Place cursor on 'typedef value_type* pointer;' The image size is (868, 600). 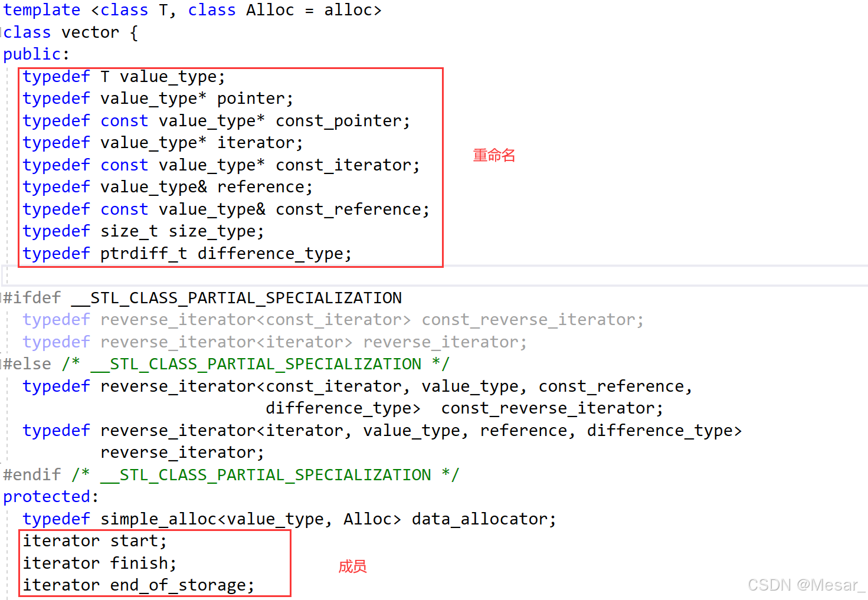point(158,99)
